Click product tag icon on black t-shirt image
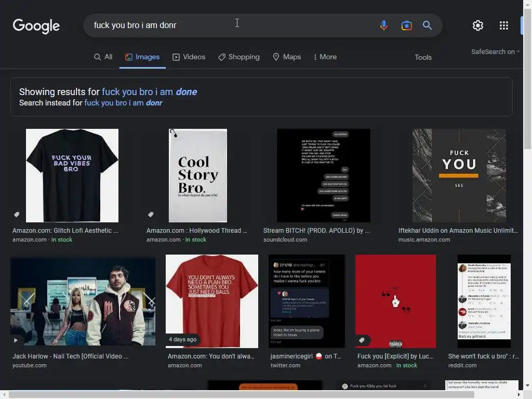532x399 pixels. [x=16, y=215]
